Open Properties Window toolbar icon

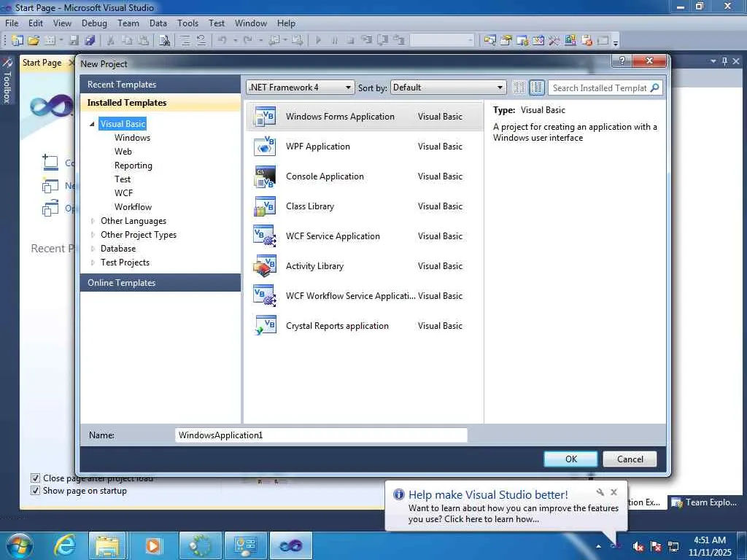click(x=506, y=41)
